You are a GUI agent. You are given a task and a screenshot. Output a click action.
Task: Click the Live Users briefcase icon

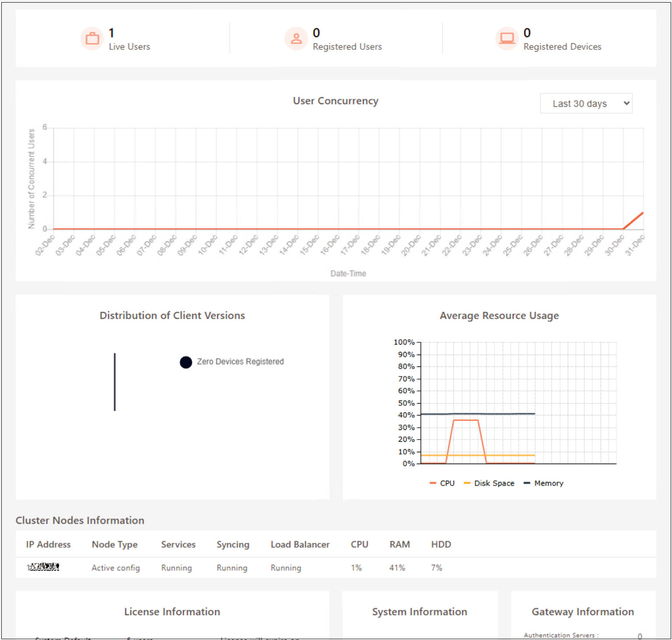[92, 39]
